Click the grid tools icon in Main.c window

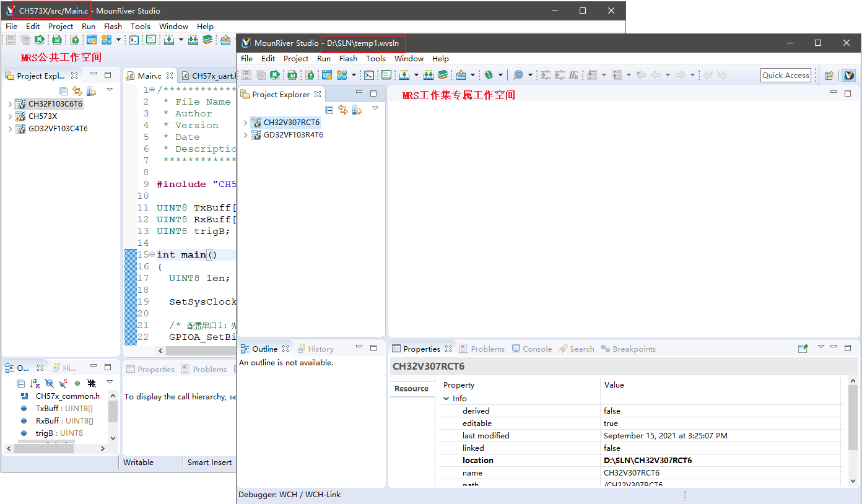(107, 40)
